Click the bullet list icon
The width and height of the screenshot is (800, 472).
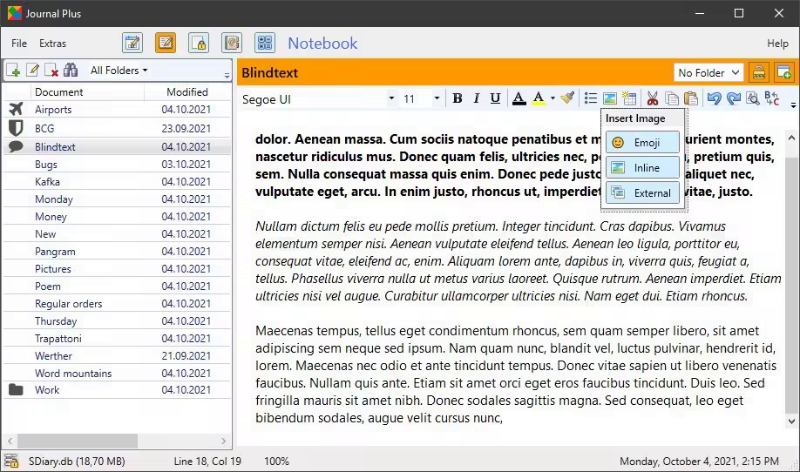click(590, 98)
